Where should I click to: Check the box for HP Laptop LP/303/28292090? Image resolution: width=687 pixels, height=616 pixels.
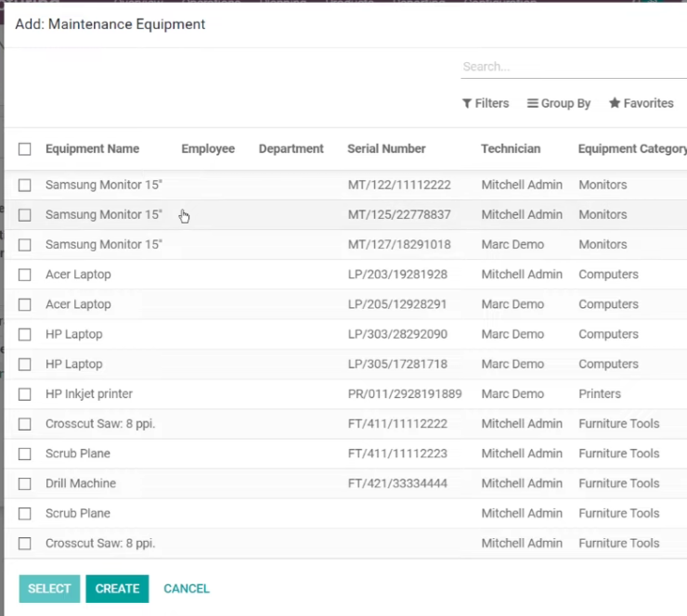pos(24,335)
